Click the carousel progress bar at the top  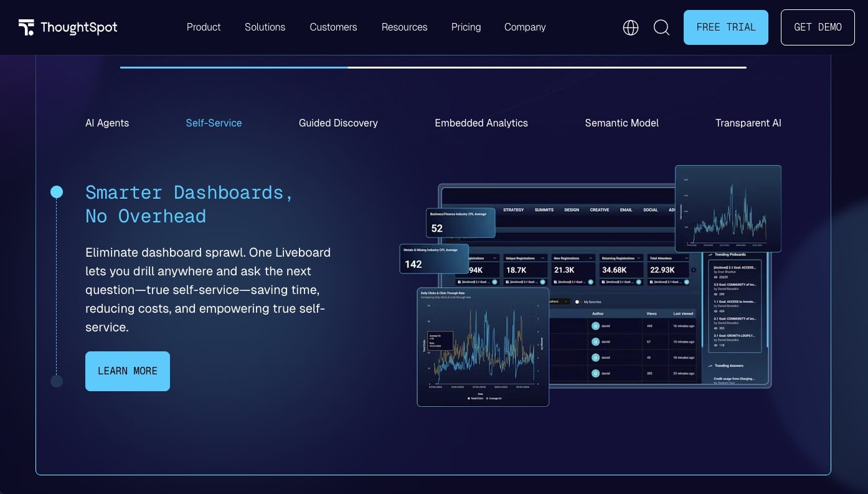[x=433, y=68]
